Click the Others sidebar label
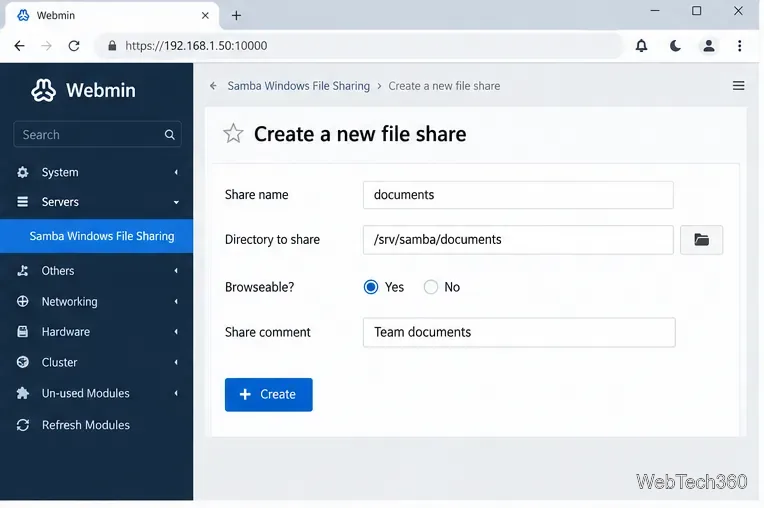 [x=58, y=271]
